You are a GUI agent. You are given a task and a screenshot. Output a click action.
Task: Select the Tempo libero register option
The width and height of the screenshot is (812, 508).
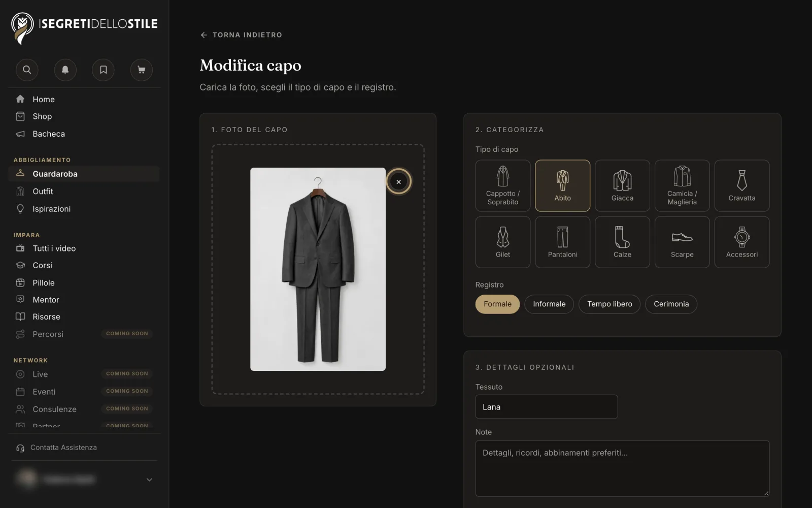(610, 304)
